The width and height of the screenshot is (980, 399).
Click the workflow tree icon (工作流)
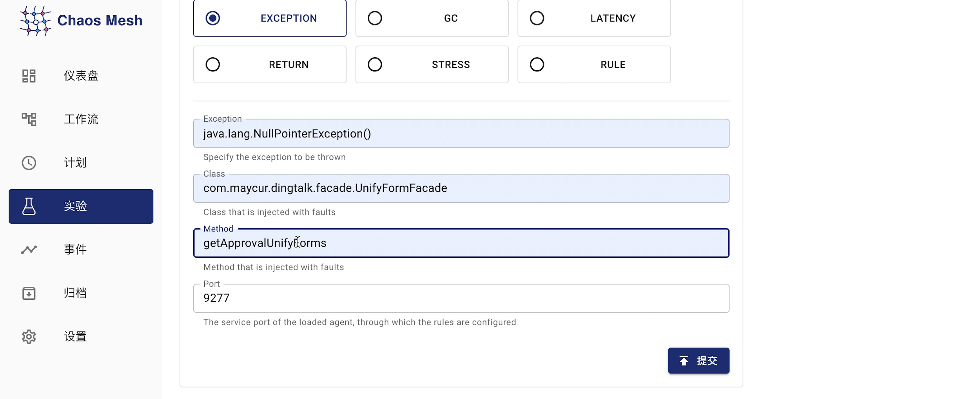coord(29,119)
